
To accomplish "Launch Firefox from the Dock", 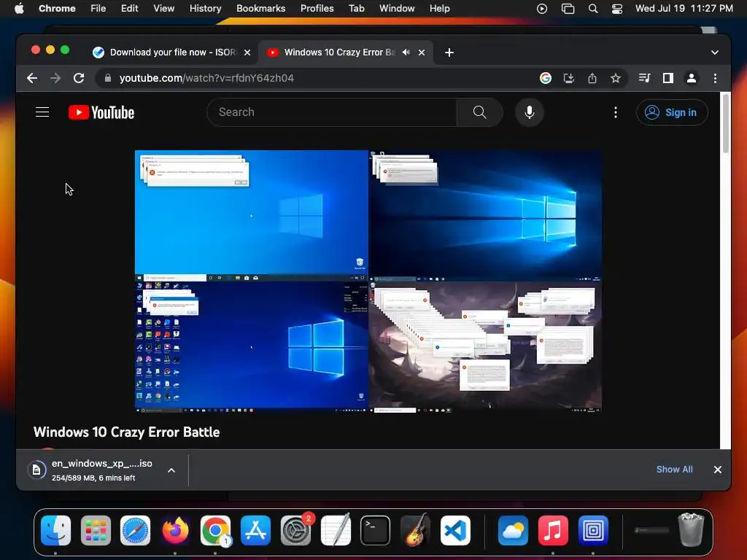I will point(175,531).
